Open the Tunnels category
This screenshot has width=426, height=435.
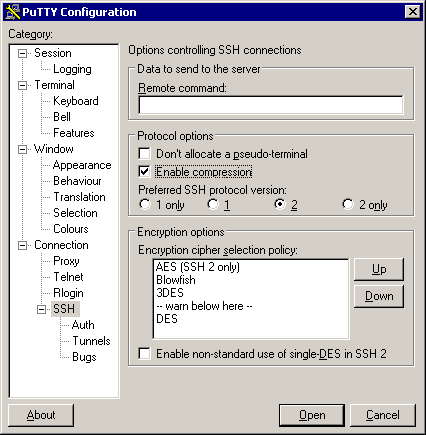tap(91, 341)
